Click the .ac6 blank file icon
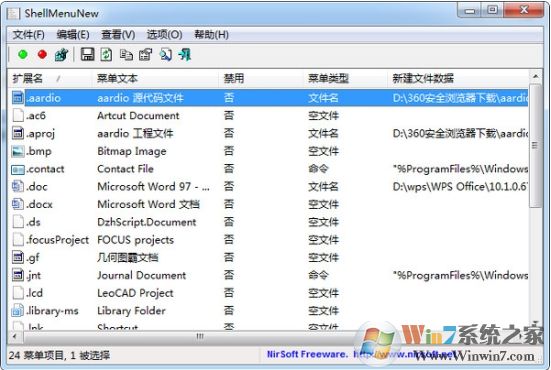The width and height of the screenshot is (551, 370). pos(18,115)
